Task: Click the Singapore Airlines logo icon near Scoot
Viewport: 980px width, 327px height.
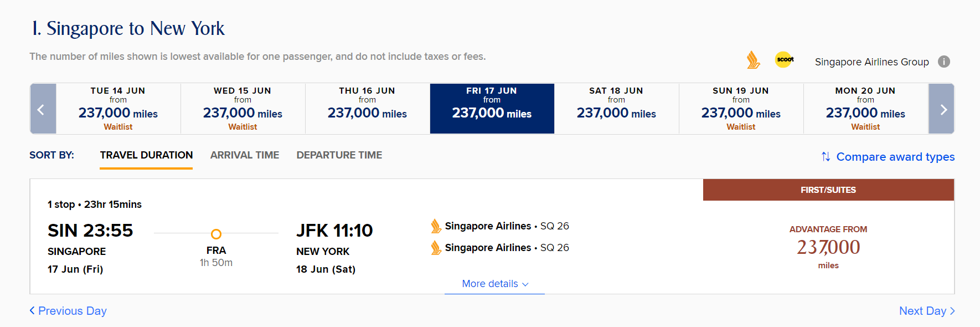Action: pos(753,60)
